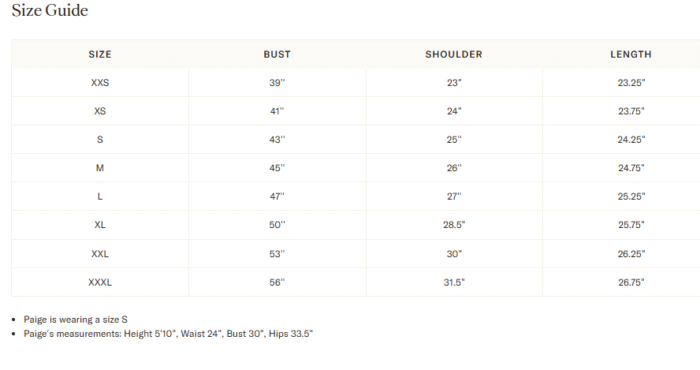700x370 pixels.
Task: Click the XXS size row label
Action: click(100, 83)
